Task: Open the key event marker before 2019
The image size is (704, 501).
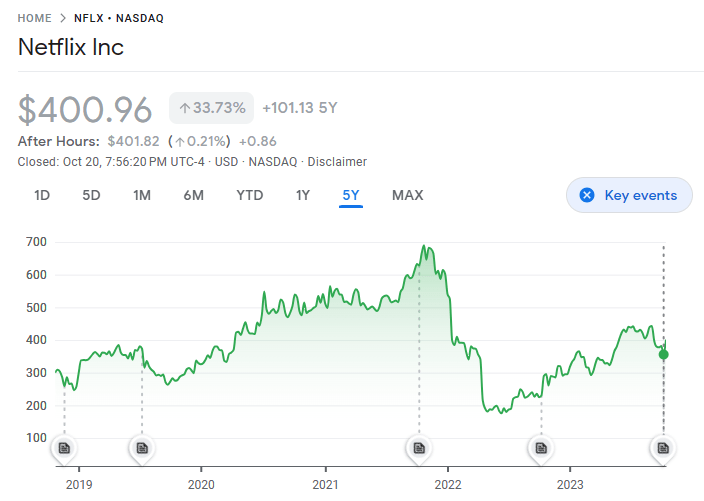Action: click(x=64, y=447)
